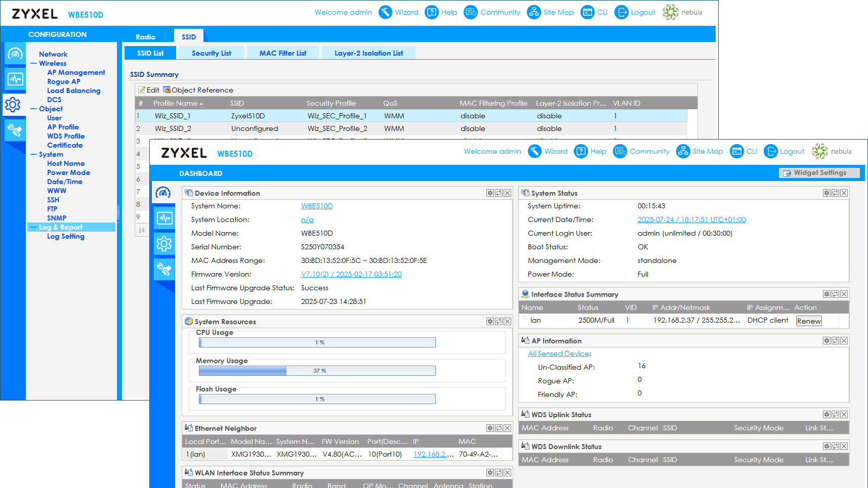Refresh the Ethernet Neighbor widget
The height and width of the screenshot is (488, 868).
pyautogui.click(x=499, y=428)
